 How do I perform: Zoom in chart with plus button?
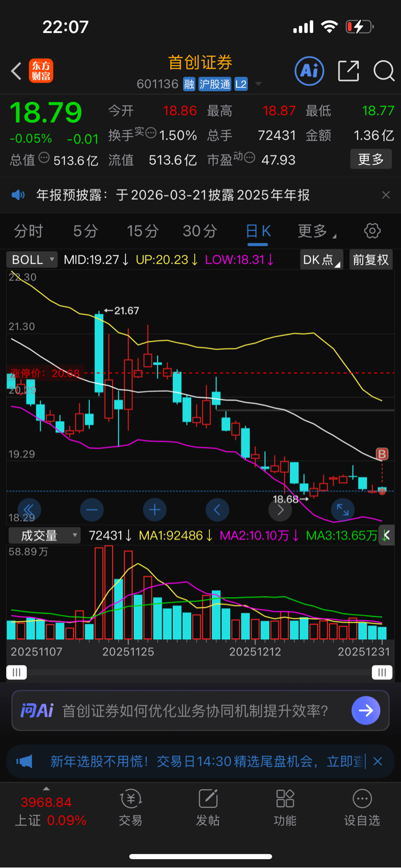coord(155,510)
